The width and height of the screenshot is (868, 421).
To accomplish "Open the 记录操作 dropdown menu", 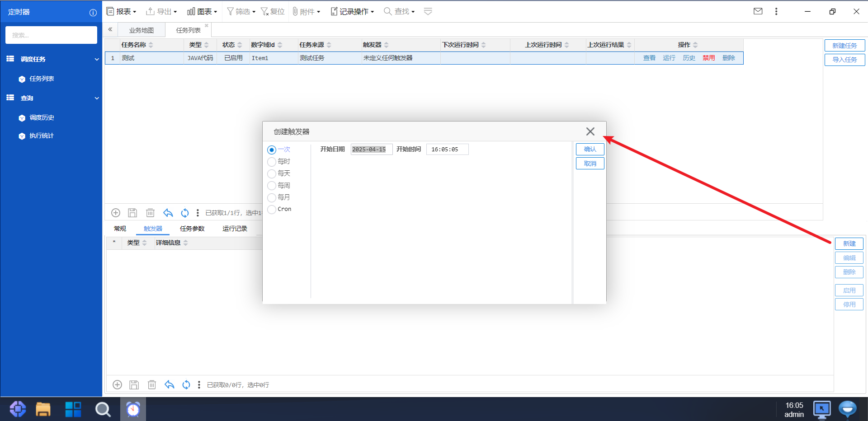I will (x=352, y=11).
